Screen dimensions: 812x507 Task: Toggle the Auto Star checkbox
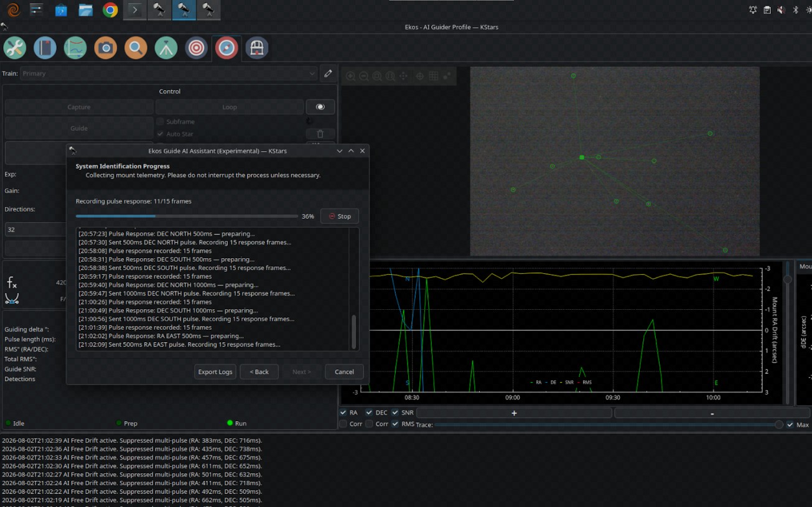pyautogui.click(x=160, y=134)
